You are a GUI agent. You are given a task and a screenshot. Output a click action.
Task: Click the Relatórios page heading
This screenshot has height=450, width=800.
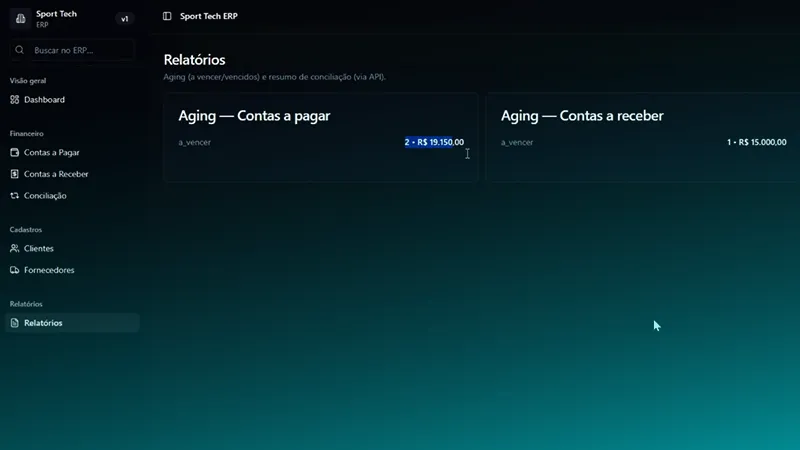(194, 60)
